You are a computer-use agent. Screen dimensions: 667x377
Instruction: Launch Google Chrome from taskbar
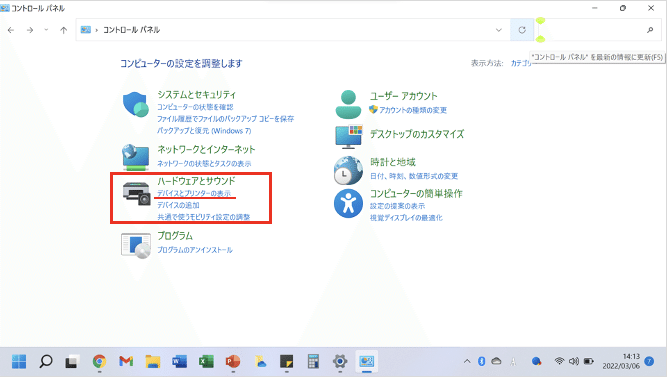click(99, 362)
